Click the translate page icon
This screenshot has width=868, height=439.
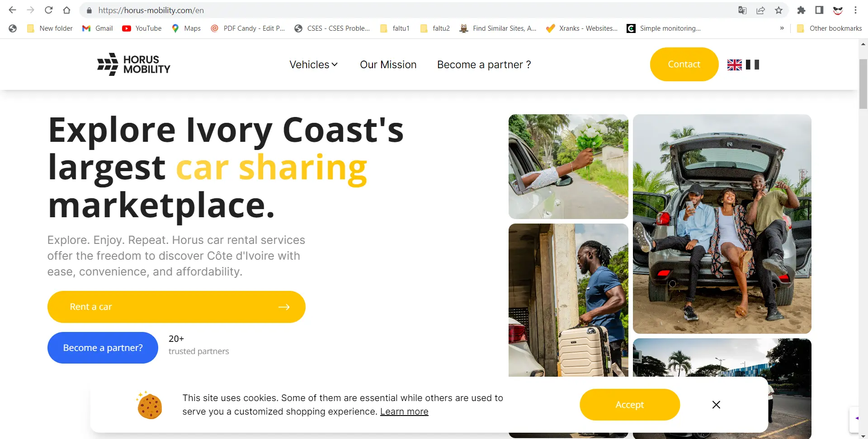(742, 10)
